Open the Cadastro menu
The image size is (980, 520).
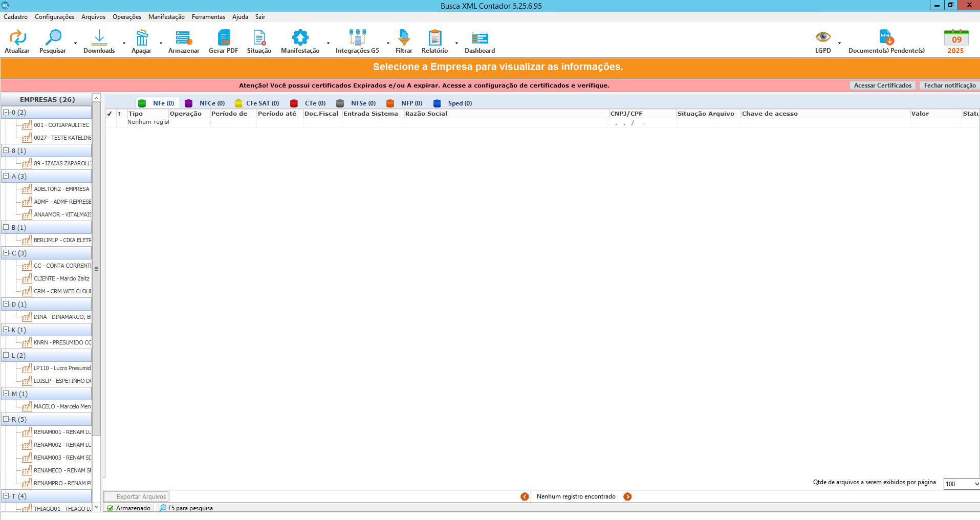16,17
